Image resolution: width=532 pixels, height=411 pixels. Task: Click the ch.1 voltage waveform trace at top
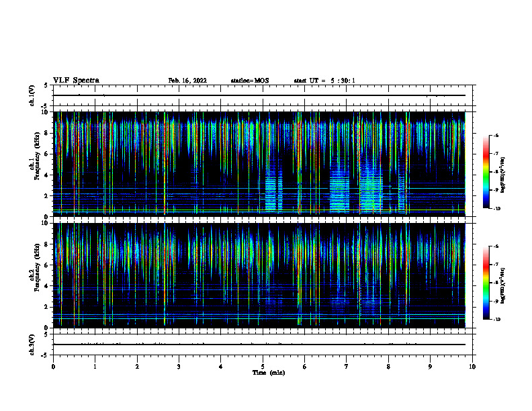pyautogui.click(x=259, y=95)
